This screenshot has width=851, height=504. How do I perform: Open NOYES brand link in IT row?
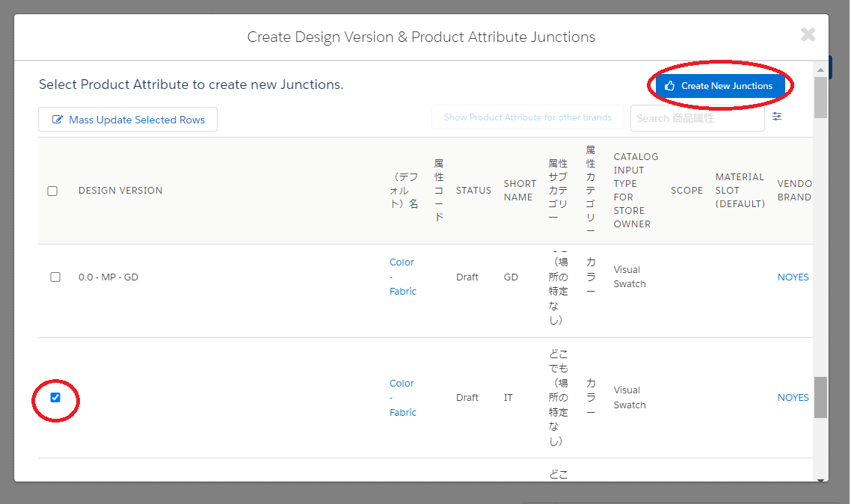793,398
